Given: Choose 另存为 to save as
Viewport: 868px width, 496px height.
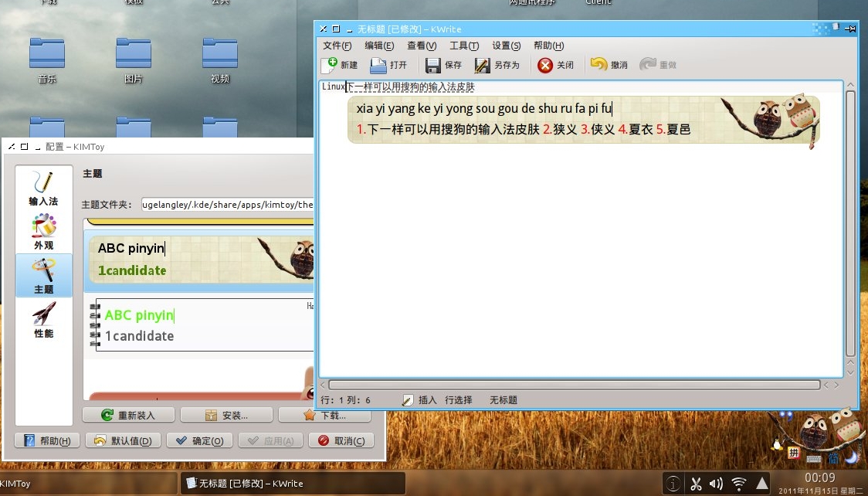Looking at the screenshot, I should click(497, 65).
